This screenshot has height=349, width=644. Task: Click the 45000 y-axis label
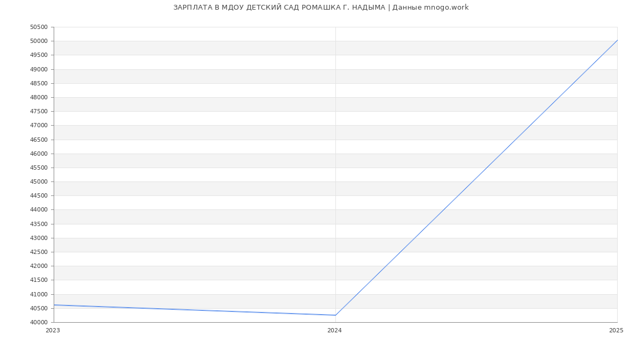[x=39, y=182]
